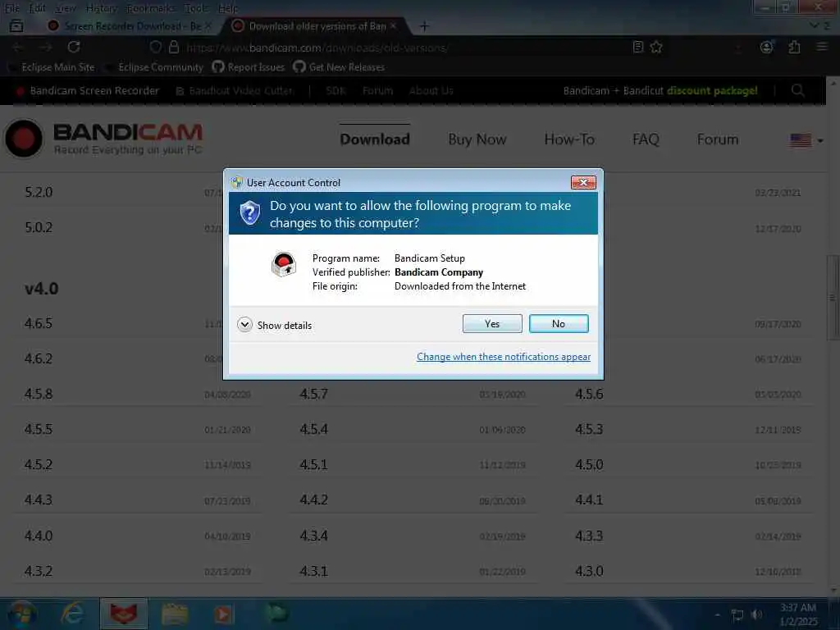
Task: Select version 4.5.6
Action: (589, 394)
